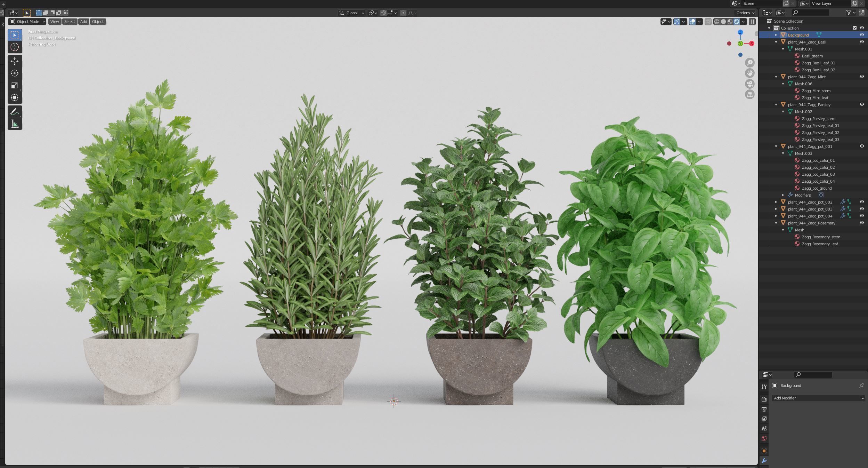Image resolution: width=868 pixels, height=468 pixels.
Task: Open the Scene properties tab
Action: point(764,429)
